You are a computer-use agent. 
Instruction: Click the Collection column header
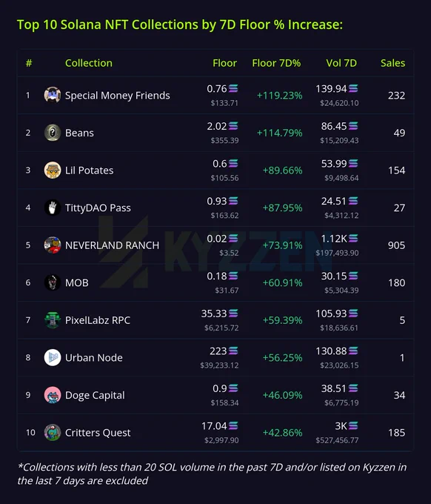(x=89, y=63)
